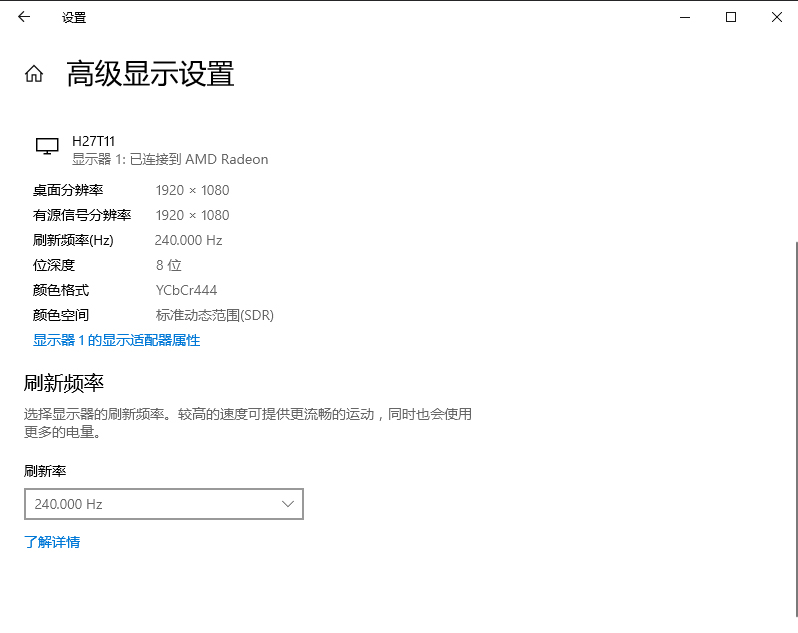Open 显示器 1 的显示适配器属性 link
The width and height of the screenshot is (798, 633).
point(117,340)
